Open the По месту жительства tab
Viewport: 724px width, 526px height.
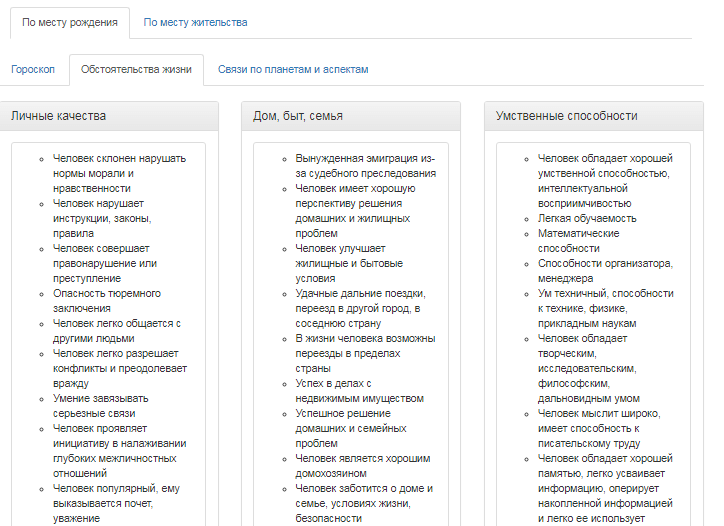[194, 22]
